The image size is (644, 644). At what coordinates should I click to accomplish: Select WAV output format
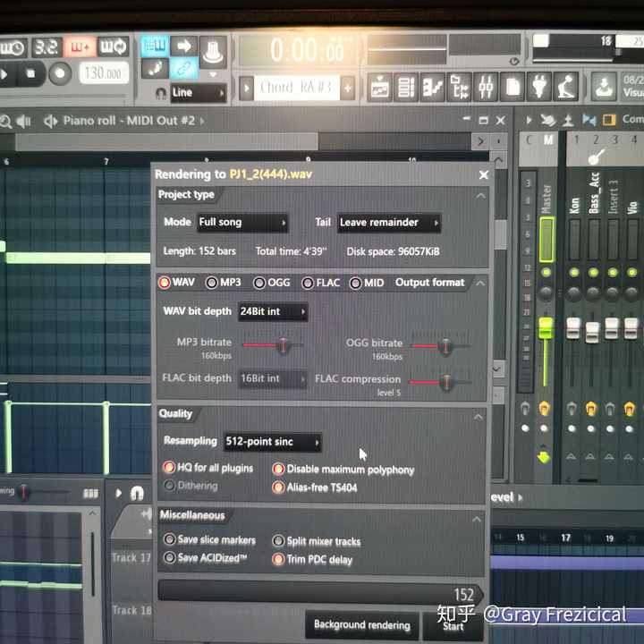[x=176, y=283]
